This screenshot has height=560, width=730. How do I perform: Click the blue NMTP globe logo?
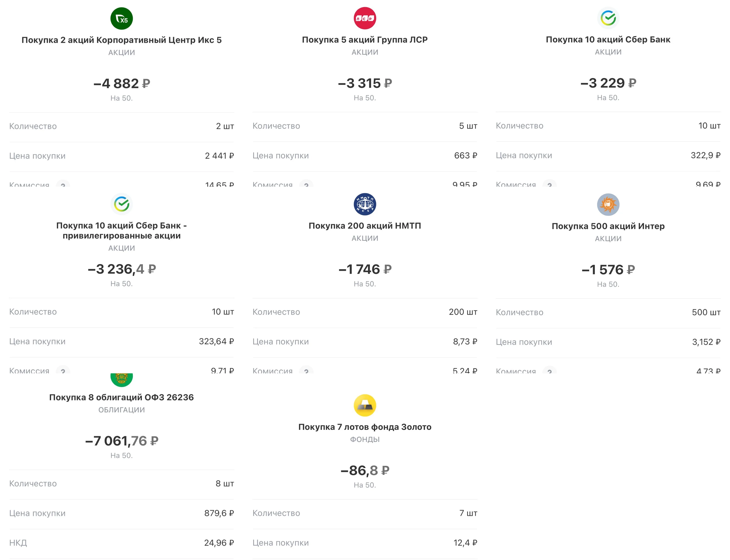click(365, 204)
